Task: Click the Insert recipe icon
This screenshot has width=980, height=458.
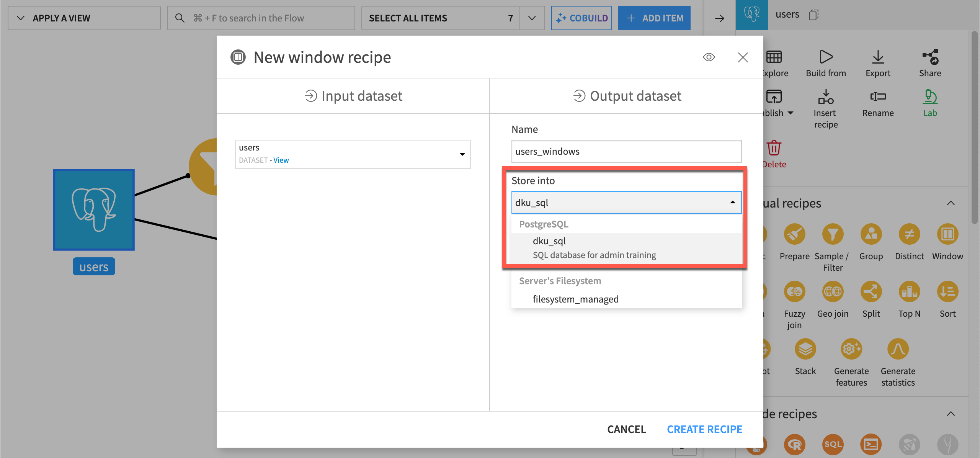Action: coord(826,97)
